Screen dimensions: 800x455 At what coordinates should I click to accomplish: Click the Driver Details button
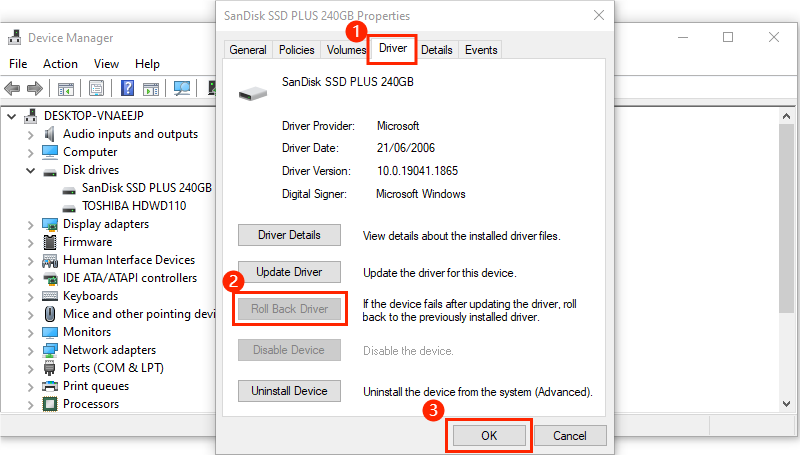click(x=289, y=235)
